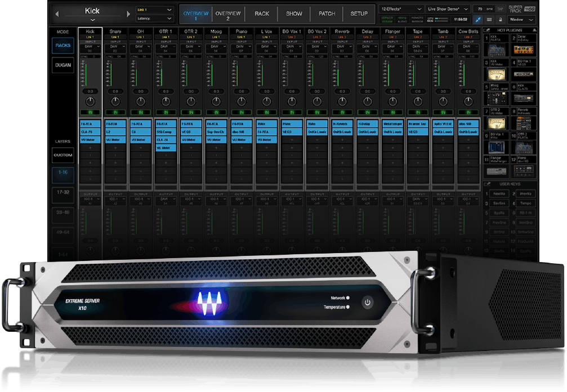567x392 pixels.
Task: Open Hot Plugin 2 Delay H-Delay thumbnail
Action: point(523,49)
